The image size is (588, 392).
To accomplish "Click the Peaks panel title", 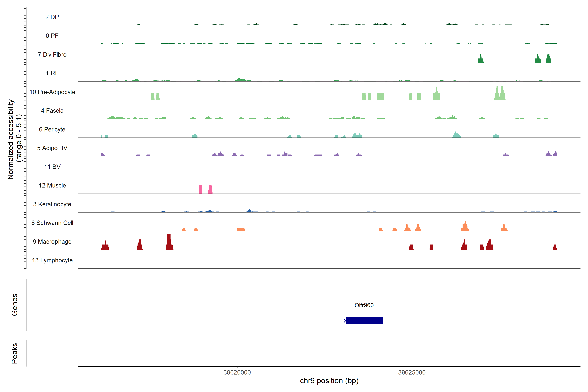I will 15,353.
